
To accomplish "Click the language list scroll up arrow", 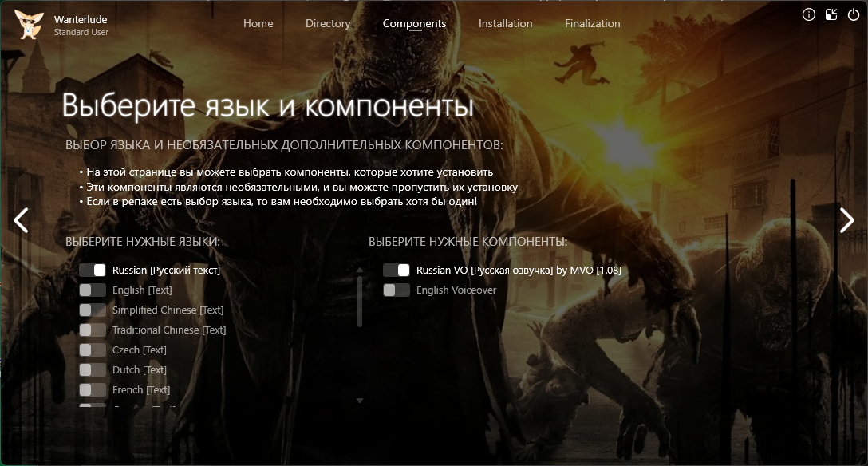I will click(360, 270).
